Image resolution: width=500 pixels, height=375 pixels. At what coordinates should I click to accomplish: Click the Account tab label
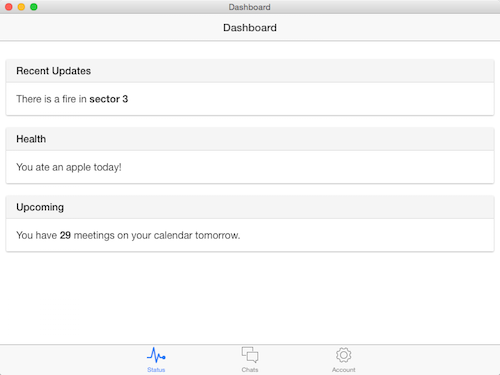[x=344, y=370]
